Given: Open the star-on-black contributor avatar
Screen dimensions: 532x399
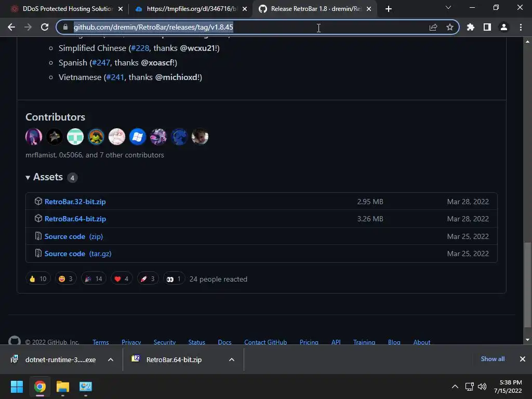Looking at the screenshot, I should (x=54, y=137).
